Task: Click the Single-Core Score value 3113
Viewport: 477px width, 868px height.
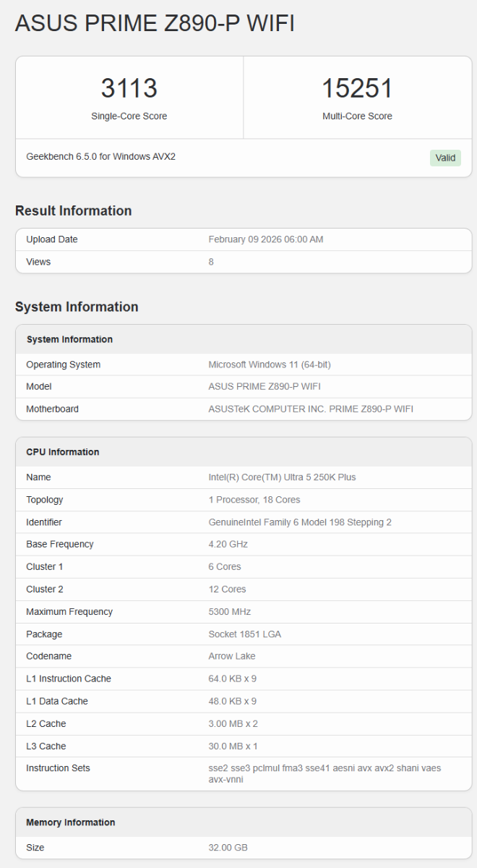Action: (129, 88)
